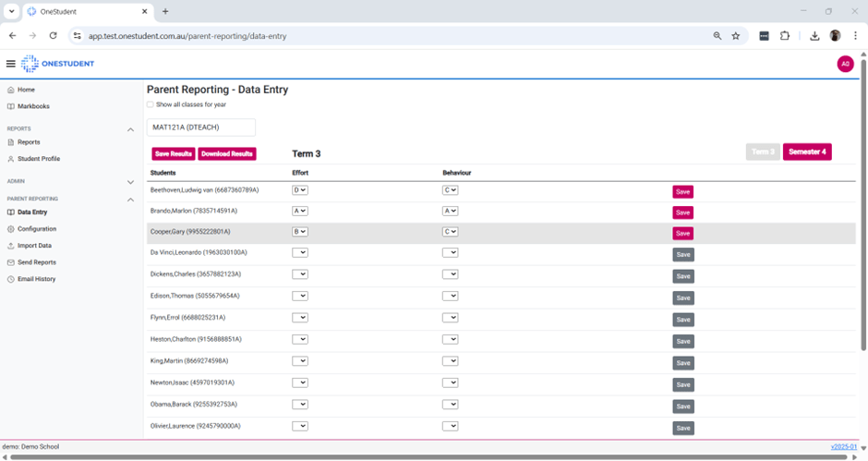Collapse the Reports sidebar section
The height and width of the screenshot is (461, 868).
[130, 129]
